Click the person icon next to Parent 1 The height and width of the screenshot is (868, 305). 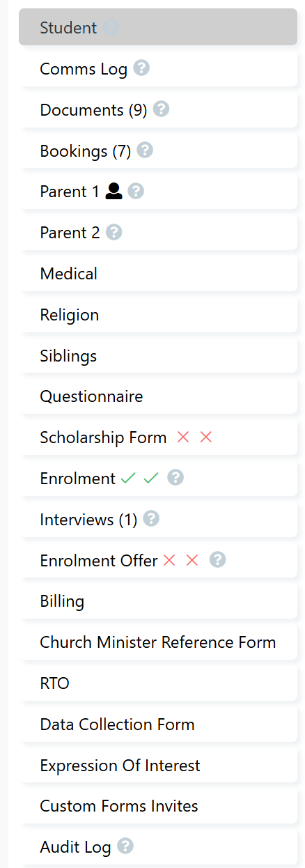[x=114, y=191]
